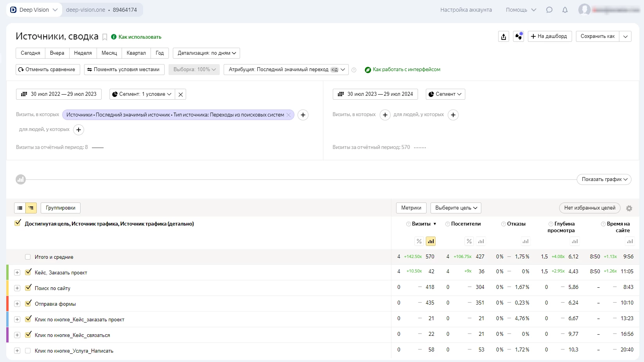This screenshot has width=644, height=362.
Task: Select the 'Квартал' period tab
Action: tap(136, 53)
